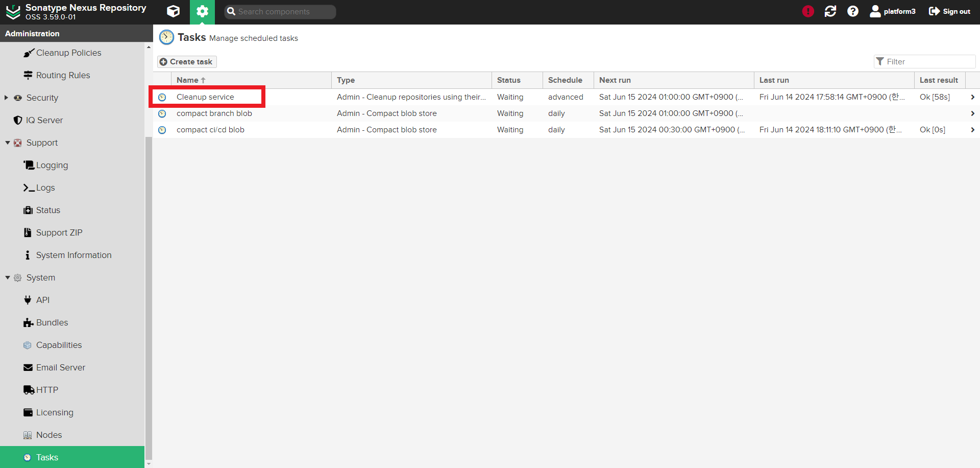Open IQ Server in sidebar
Screen dimensions: 980x468
44,120
